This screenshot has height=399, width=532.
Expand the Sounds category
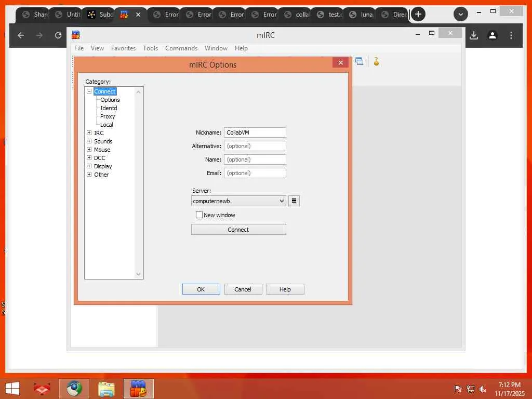pyautogui.click(x=89, y=141)
